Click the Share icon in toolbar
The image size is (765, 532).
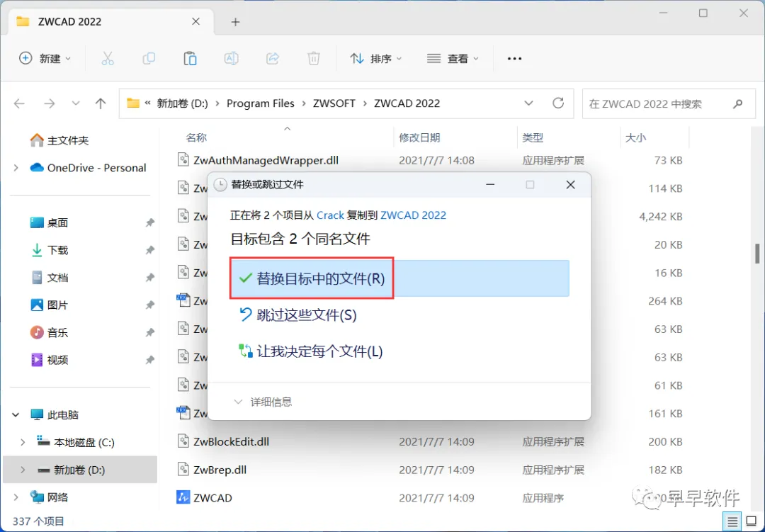pos(272,59)
